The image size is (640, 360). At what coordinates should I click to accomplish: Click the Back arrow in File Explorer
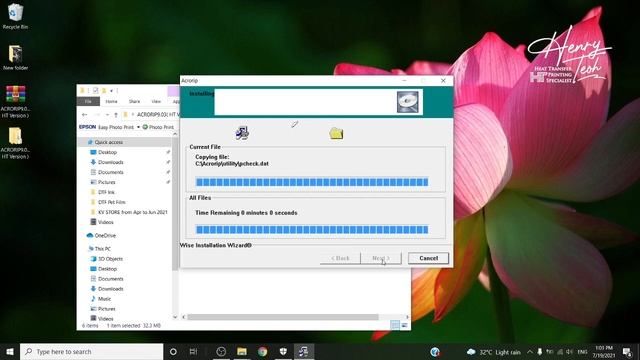point(84,115)
